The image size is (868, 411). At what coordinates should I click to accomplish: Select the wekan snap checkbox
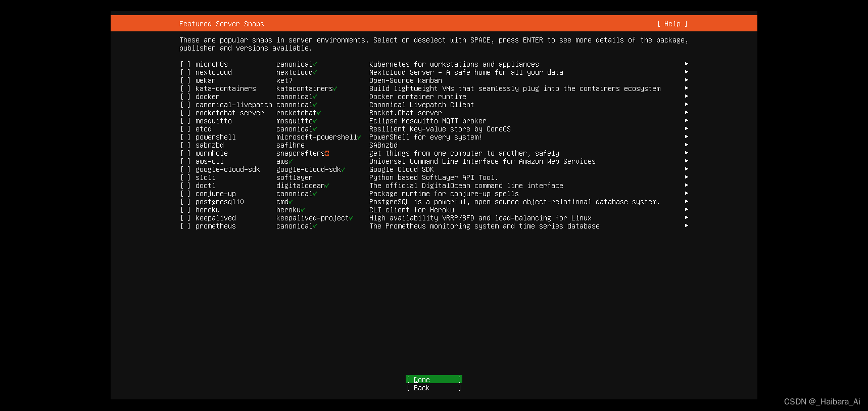coord(185,80)
